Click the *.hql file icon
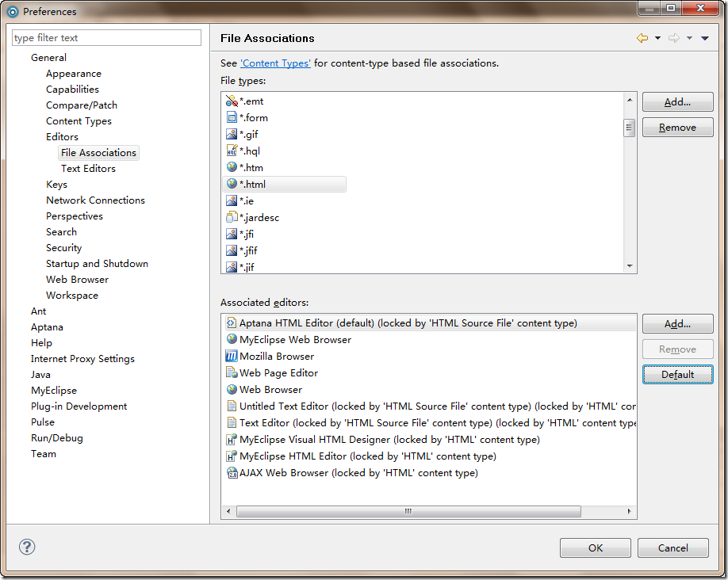Image resolution: width=728 pixels, height=580 pixels. [x=232, y=151]
